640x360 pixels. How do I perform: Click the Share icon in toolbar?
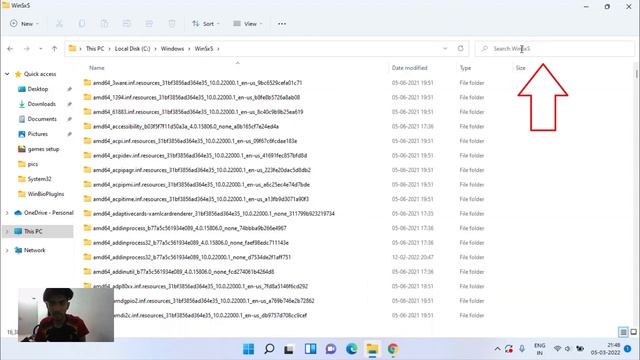(x=149, y=24)
